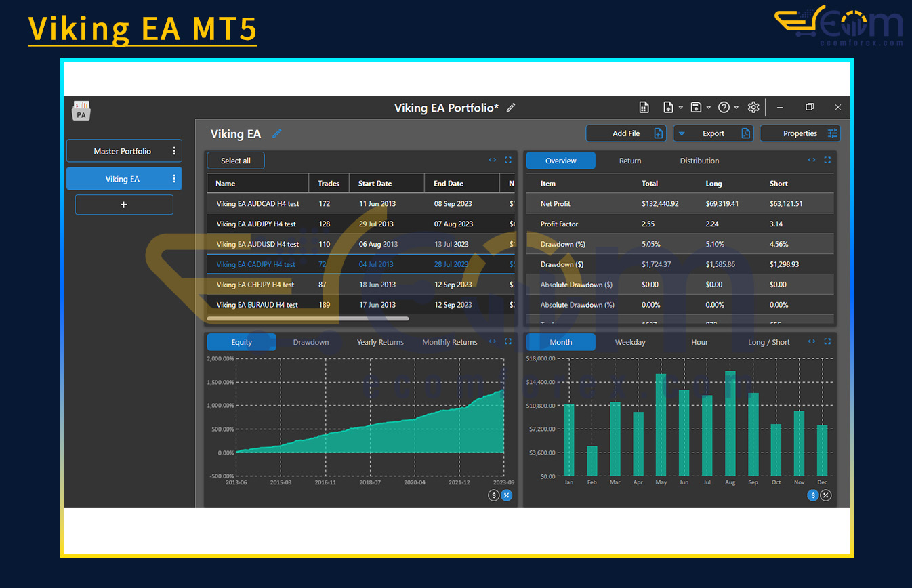Switch to the Overview tab
The image size is (912, 588).
point(561,161)
